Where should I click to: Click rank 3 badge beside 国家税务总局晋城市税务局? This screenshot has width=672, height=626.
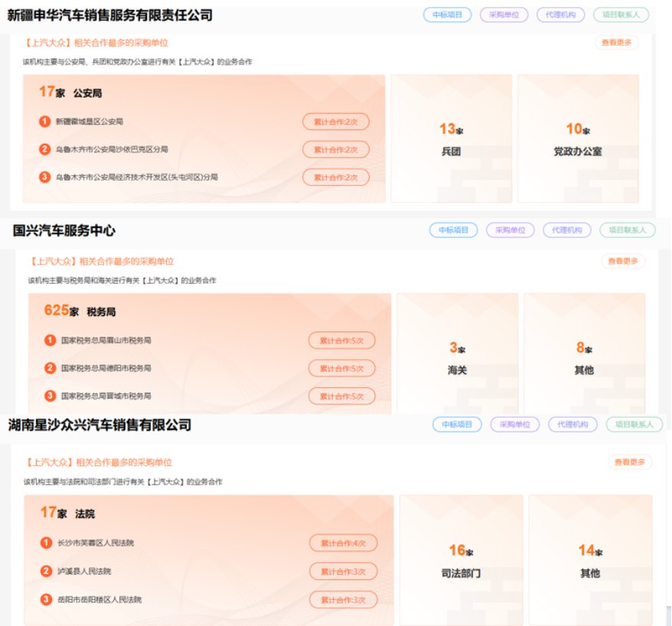click(51, 396)
